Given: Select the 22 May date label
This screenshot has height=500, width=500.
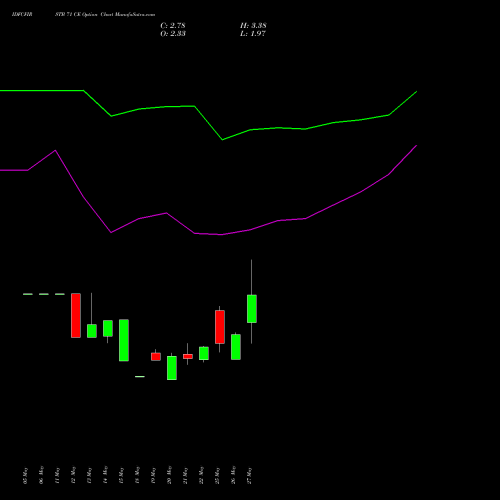Looking at the screenshot, I should click(x=201, y=475).
